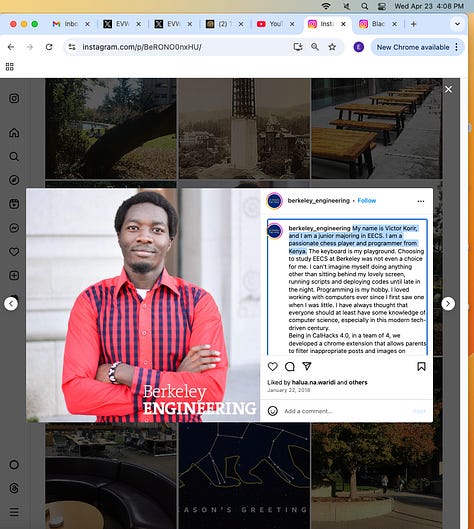Image resolution: width=474 pixels, height=529 pixels.
Task: Bookmark page with star icon
Action: [332, 47]
